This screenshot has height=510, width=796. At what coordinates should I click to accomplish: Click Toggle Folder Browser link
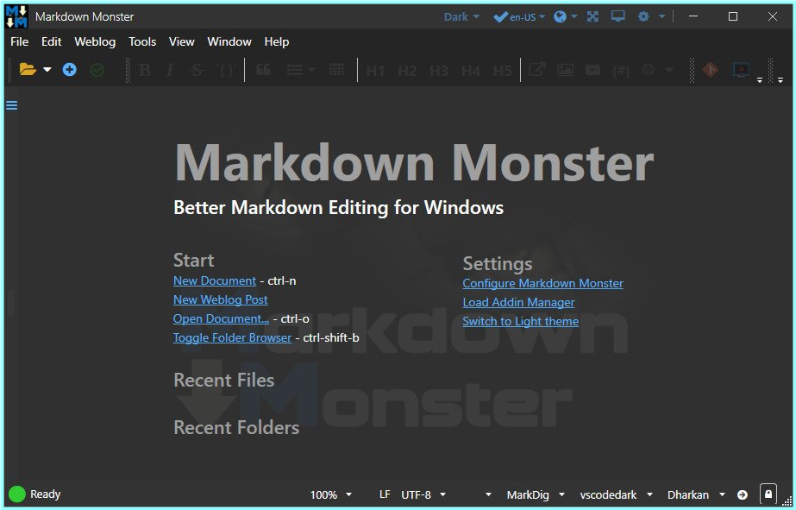232,338
